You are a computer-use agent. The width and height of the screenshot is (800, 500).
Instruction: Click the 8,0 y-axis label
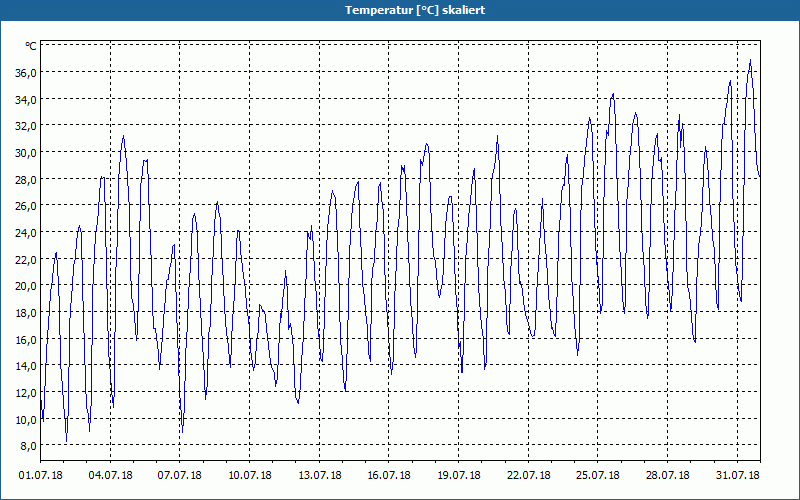pos(28,446)
